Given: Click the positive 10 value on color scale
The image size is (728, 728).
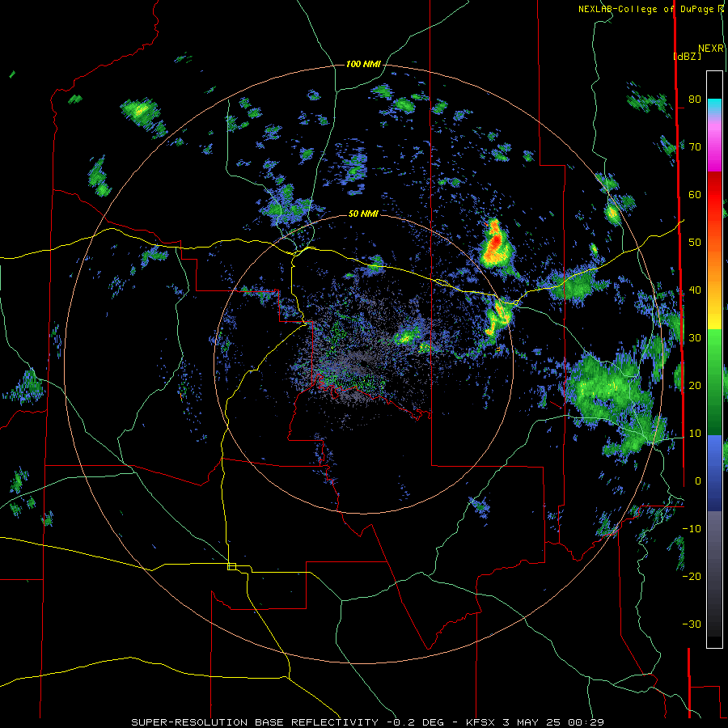Looking at the screenshot, I should [x=695, y=434].
